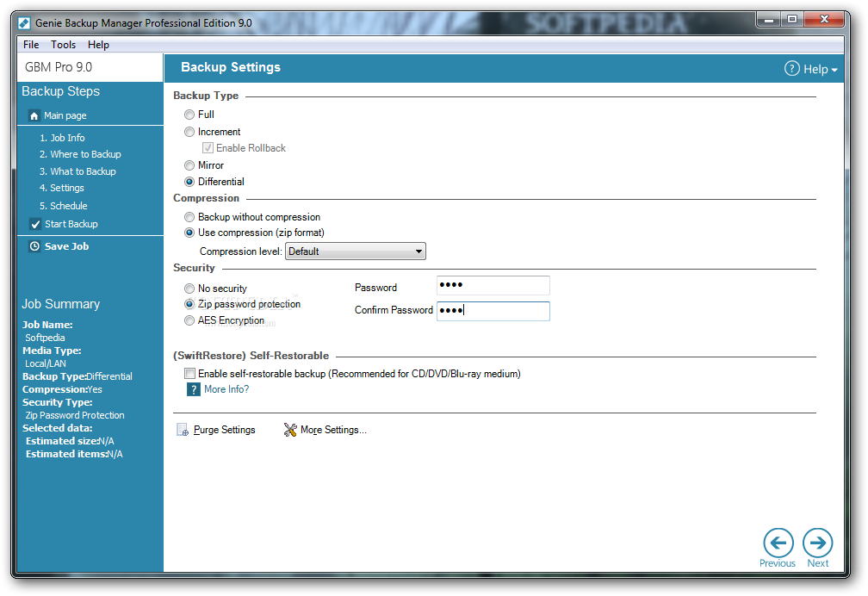Screen dimensions: 868x596
Task: Click in the Confirm Password field
Action: (x=493, y=311)
